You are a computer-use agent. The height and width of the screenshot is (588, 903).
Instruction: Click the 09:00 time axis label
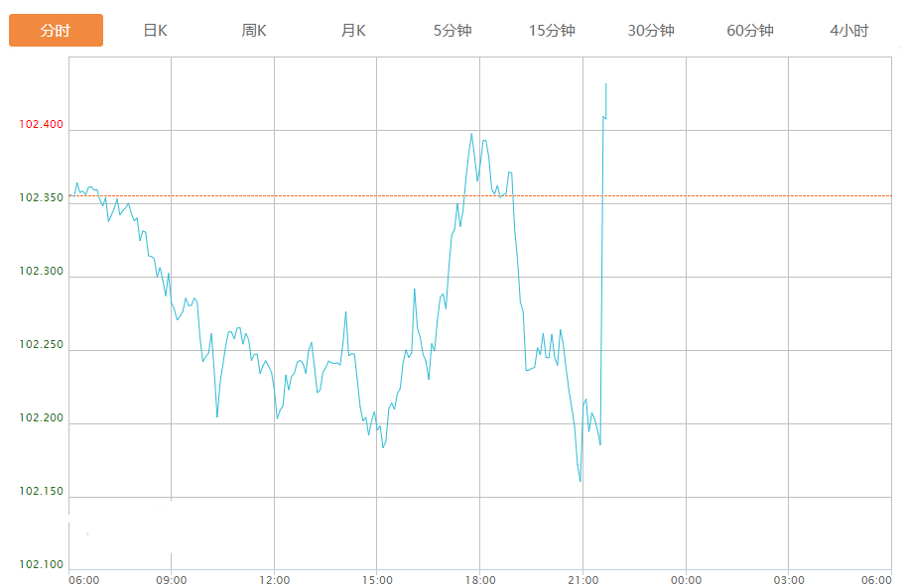[x=172, y=580]
